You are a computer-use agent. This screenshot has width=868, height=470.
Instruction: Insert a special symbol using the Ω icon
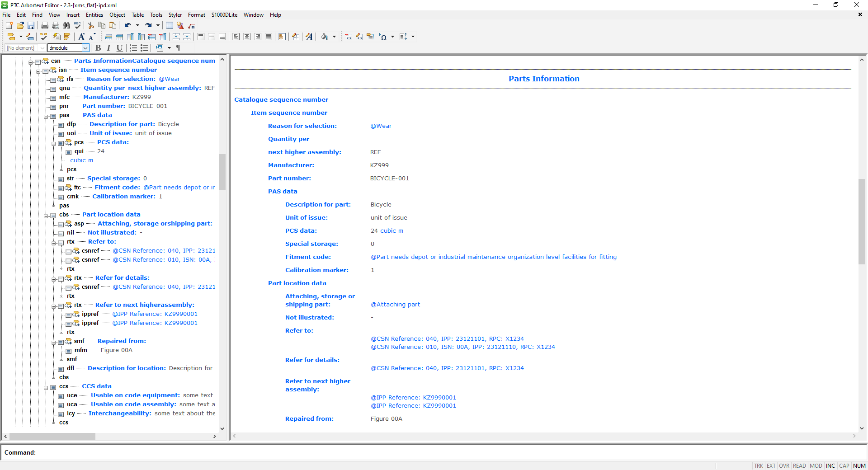tap(383, 37)
